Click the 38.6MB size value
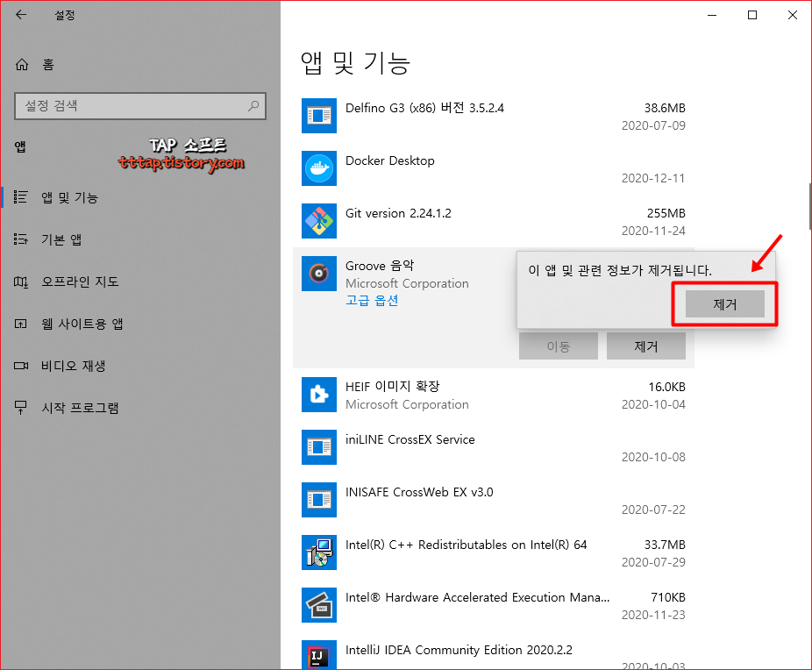The width and height of the screenshot is (812, 670). click(x=665, y=108)
